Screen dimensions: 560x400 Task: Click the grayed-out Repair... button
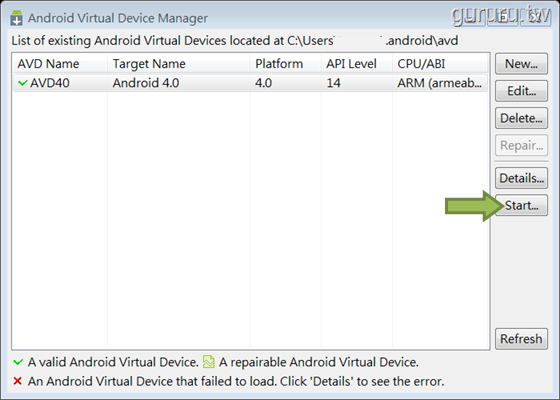coord(521,145)
